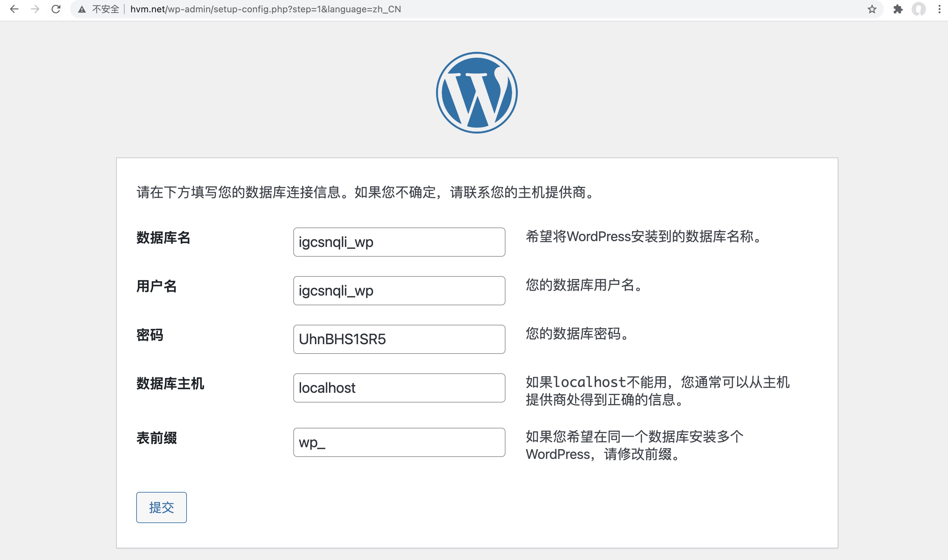Viewport: 948px width, 560px height.
Task: Open the extensions puzzle icon
Action: tap(898, 9)
